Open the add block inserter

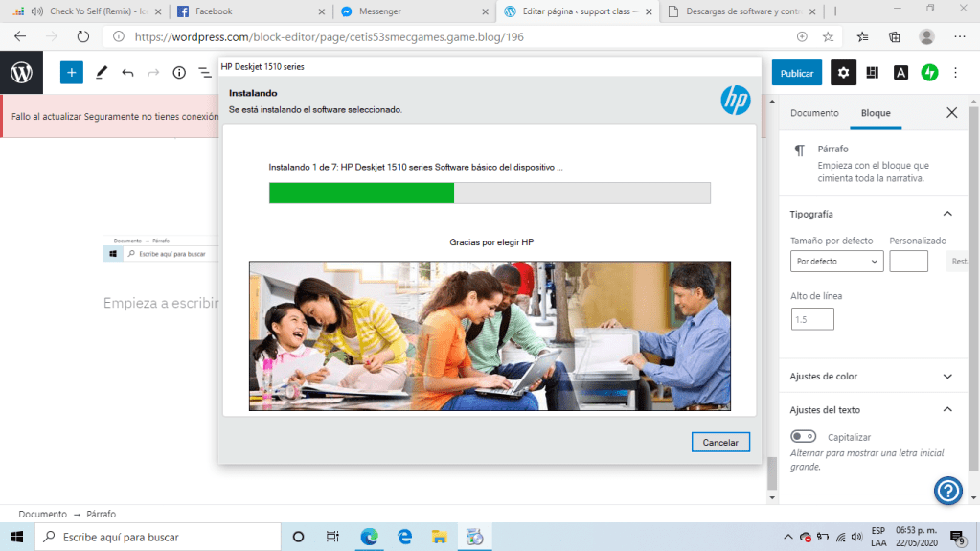click(x=72, y=73)
